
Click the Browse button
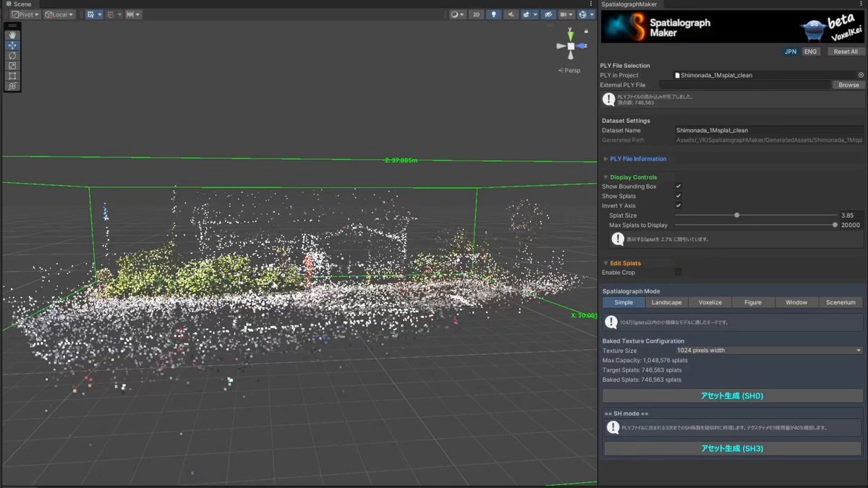848,85
